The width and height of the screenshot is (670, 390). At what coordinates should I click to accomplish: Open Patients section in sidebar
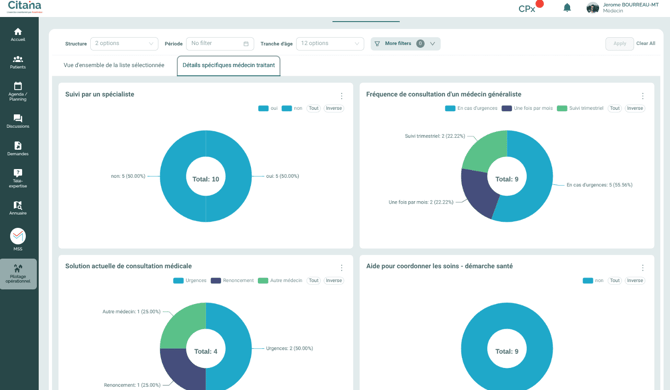point(18,62)
